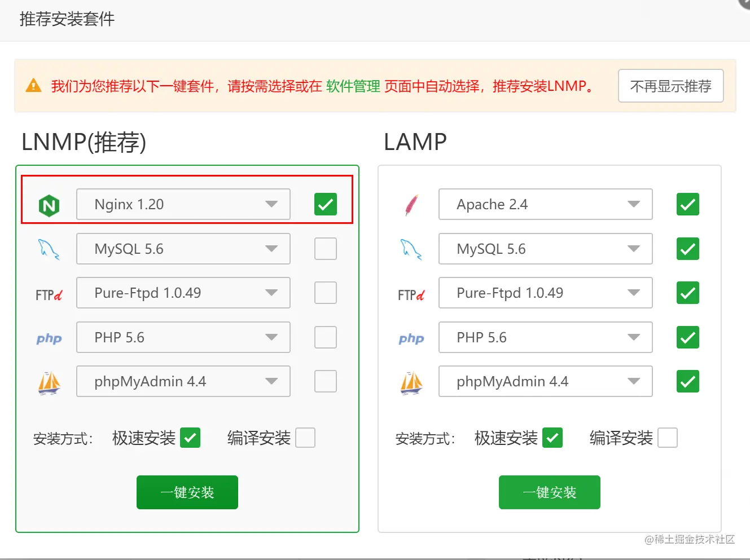750x560 pixels.
Task: Toggle 极速安装 checkbox in LNMP
Action: [190, 438]
